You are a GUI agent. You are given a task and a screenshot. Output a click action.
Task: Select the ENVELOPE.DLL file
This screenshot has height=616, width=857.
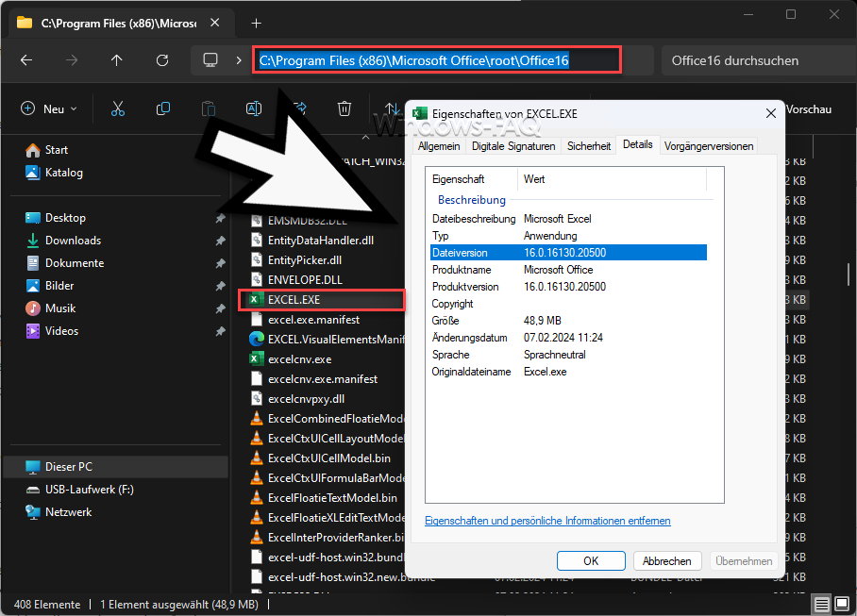tap(296, 279)
